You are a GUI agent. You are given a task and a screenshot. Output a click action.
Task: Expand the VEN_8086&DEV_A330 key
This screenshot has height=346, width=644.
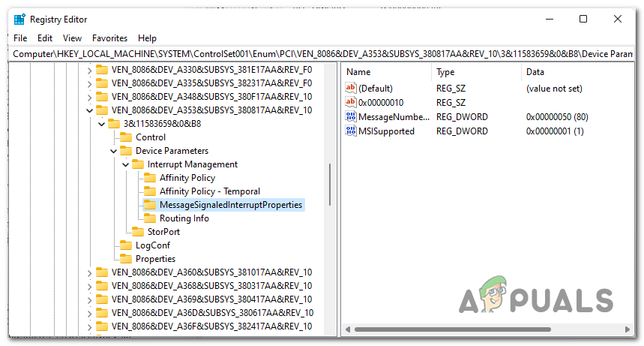pos(89,71)
